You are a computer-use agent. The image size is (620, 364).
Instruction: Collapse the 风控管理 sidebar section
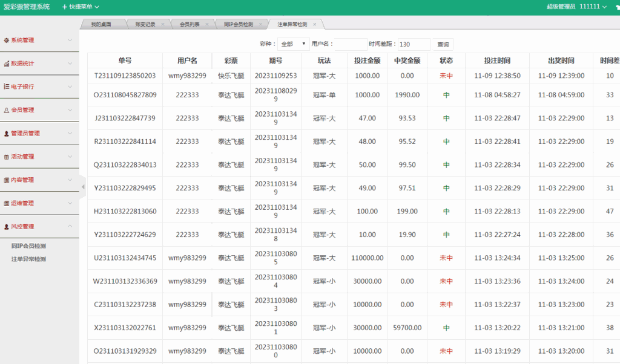pos(70,226)
